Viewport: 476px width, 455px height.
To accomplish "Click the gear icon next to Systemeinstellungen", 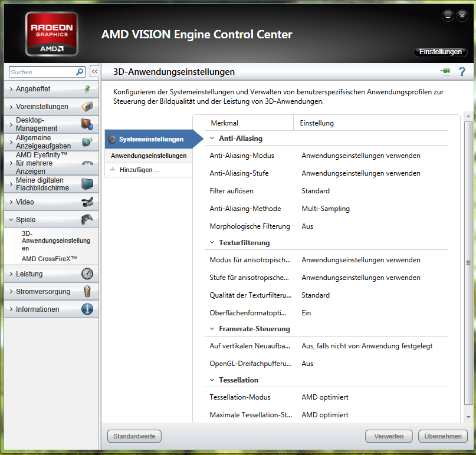I will (112, 139).
